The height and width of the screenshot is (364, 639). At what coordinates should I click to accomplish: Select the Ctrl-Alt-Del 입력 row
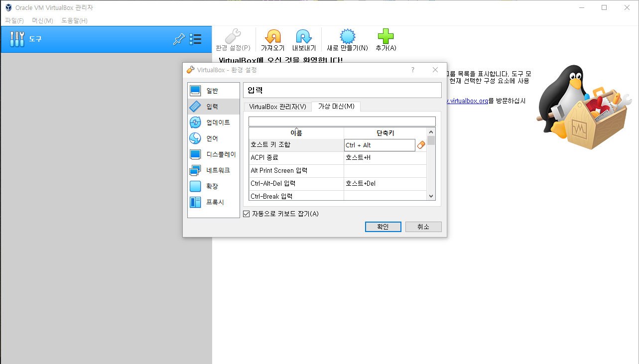[x=338, y=184]
